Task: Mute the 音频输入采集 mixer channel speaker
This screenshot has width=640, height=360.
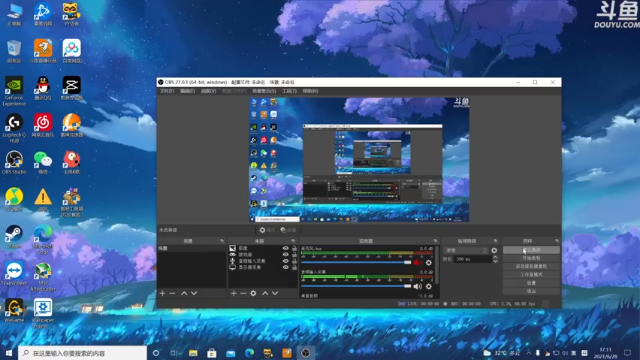Action: coord(418,287)
